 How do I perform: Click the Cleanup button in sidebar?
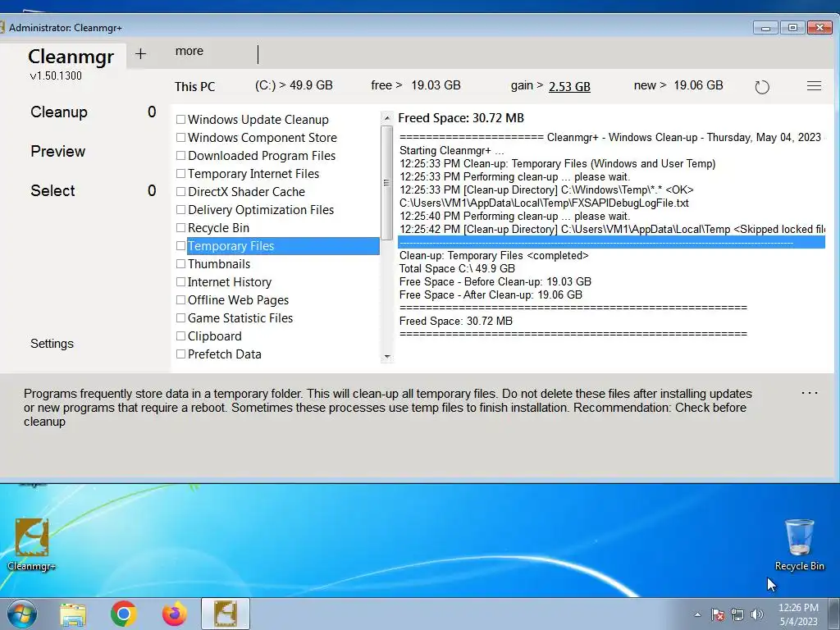click(x=59, y=112)
